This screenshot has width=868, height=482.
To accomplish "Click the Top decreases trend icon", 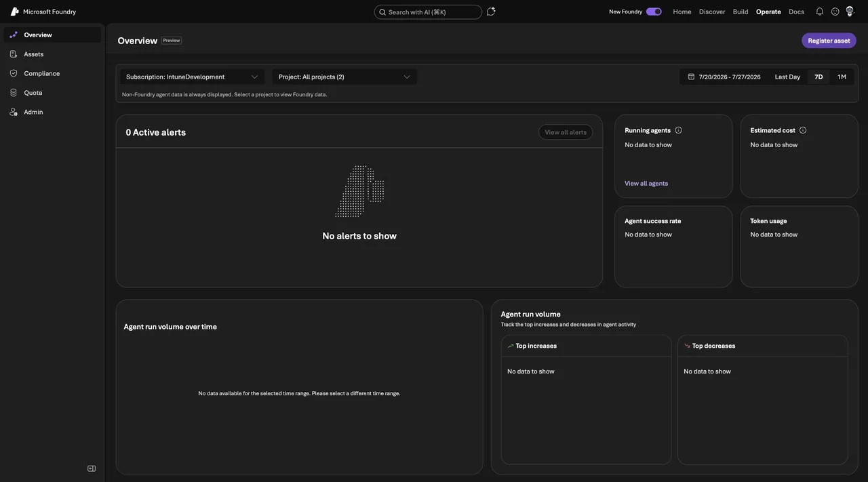I will pos(687,346).
